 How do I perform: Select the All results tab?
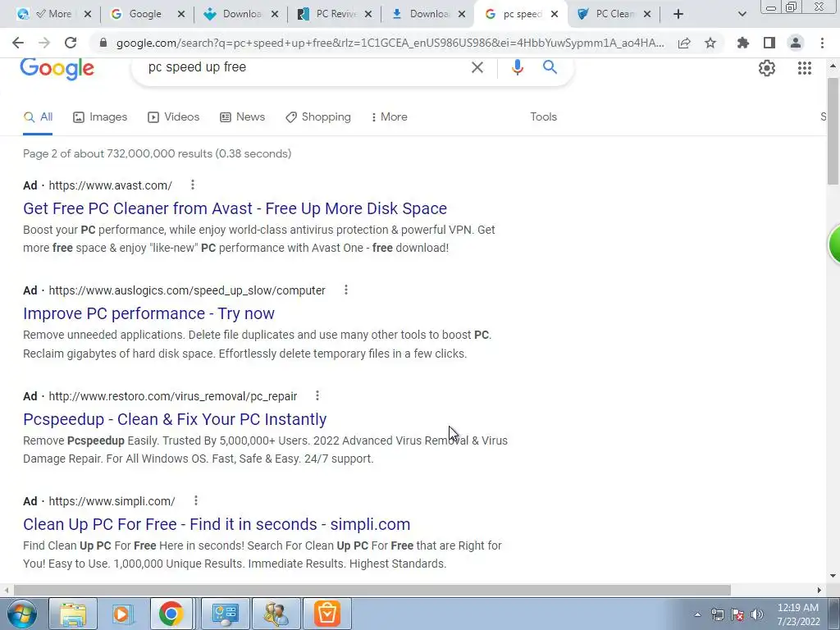tap(38, 116)
